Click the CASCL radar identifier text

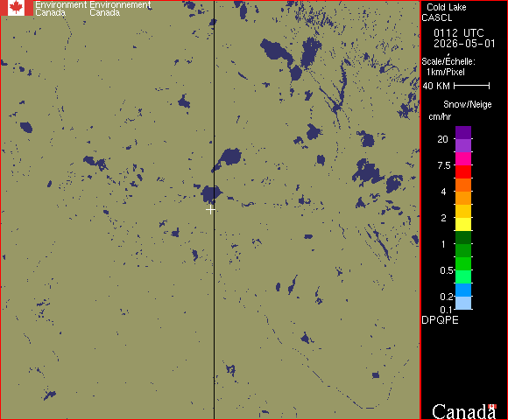[437, 17]
